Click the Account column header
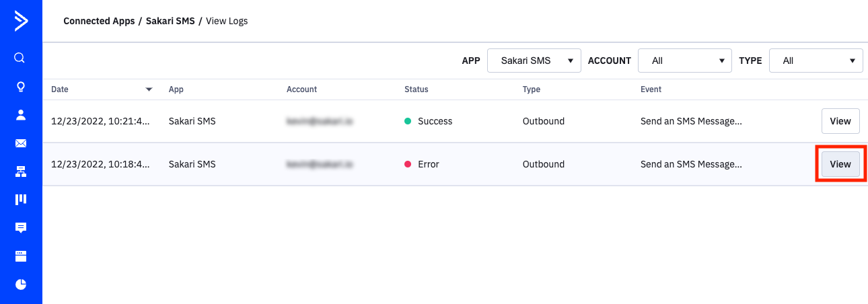Screen dimensions: 868x304 [x=301, y=89]
